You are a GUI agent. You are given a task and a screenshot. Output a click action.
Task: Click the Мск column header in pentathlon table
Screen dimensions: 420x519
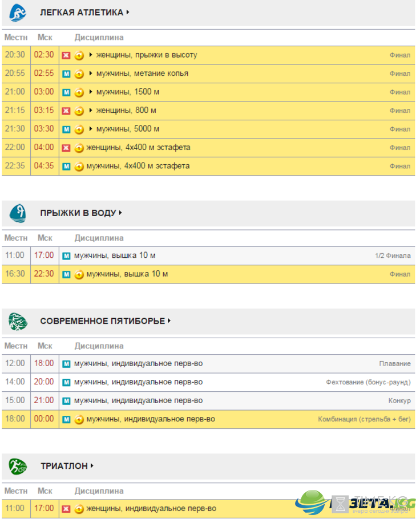(x=45, y=346)
